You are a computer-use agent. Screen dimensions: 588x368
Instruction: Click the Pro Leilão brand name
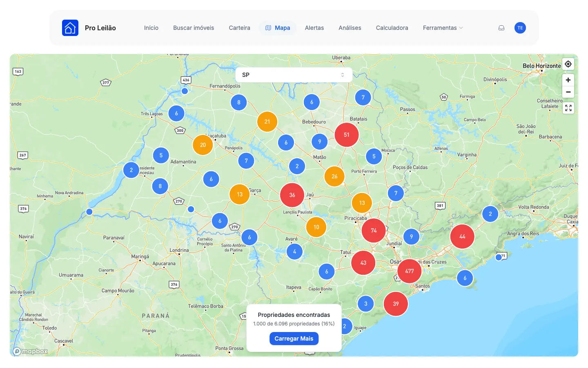click(100, 28)
